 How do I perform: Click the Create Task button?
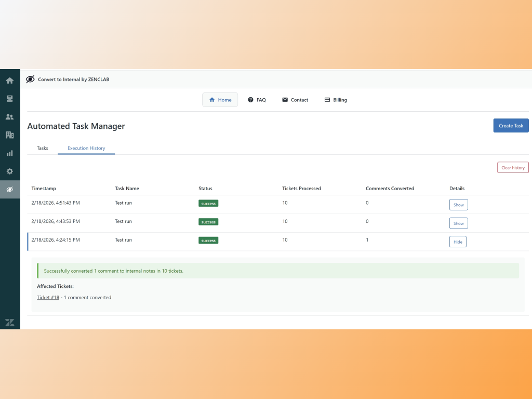(x=511, y=125)
